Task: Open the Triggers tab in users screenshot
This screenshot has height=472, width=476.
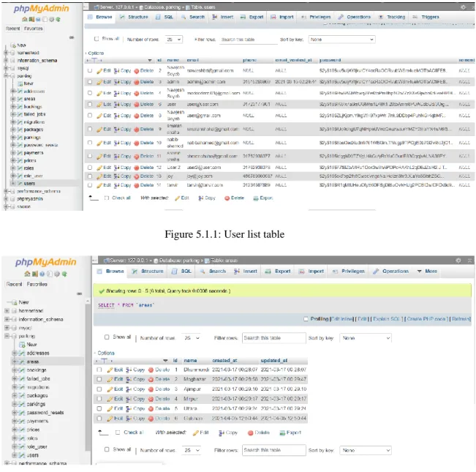Action: click(x=426, y=17)
